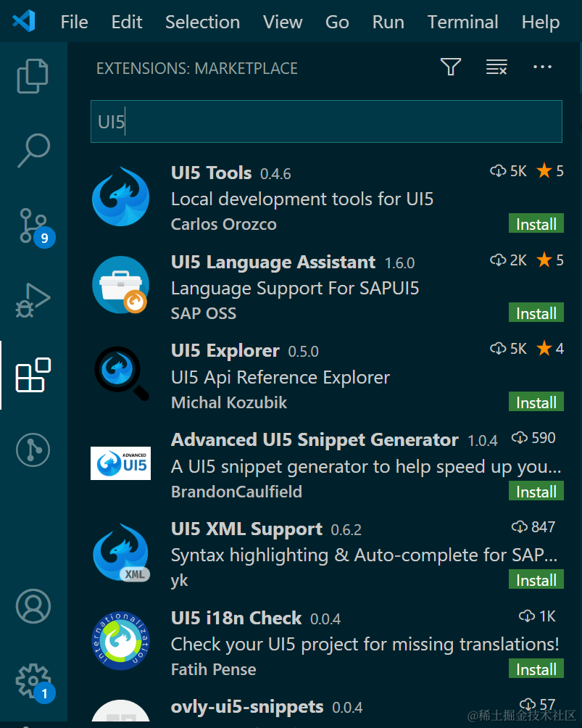The image size is (582, 728).
Task: Open the Run and Debug view
Action: pyautogui.click(x=33, y=300)
